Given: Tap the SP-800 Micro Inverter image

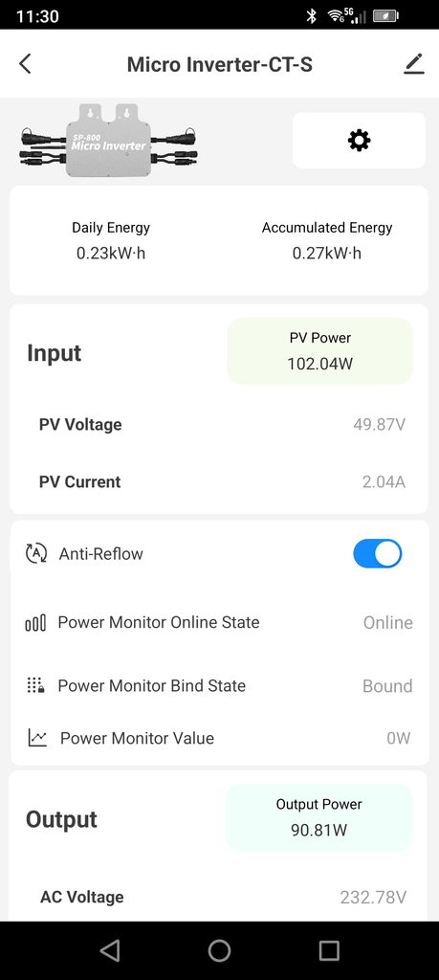Looking at the screenshot, I should pos(109,141).
